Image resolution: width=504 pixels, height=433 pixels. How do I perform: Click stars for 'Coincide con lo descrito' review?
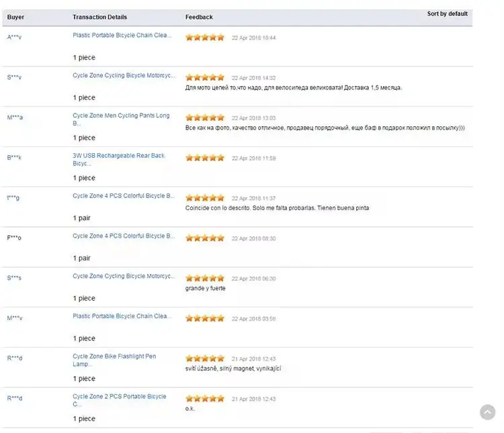pyautogui.click(x=205, y=198)
